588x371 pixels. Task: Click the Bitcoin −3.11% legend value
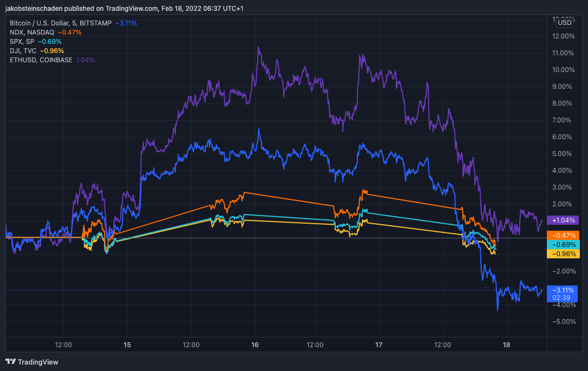pyautogui.click(x=126, y=23)
